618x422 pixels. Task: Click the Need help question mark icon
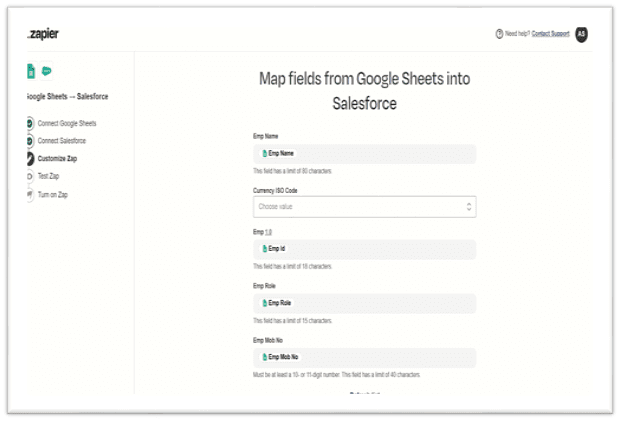tap(499, 34)
